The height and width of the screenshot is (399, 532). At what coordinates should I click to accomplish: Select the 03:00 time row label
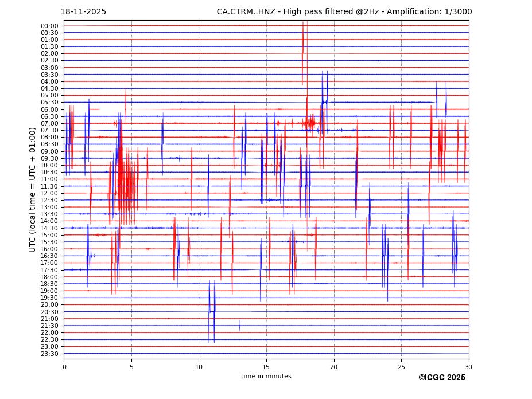tap(49, 68)
